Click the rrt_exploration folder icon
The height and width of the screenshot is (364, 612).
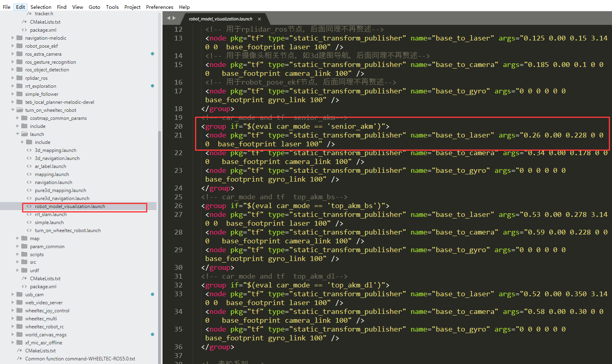click(x=19, y=86)
